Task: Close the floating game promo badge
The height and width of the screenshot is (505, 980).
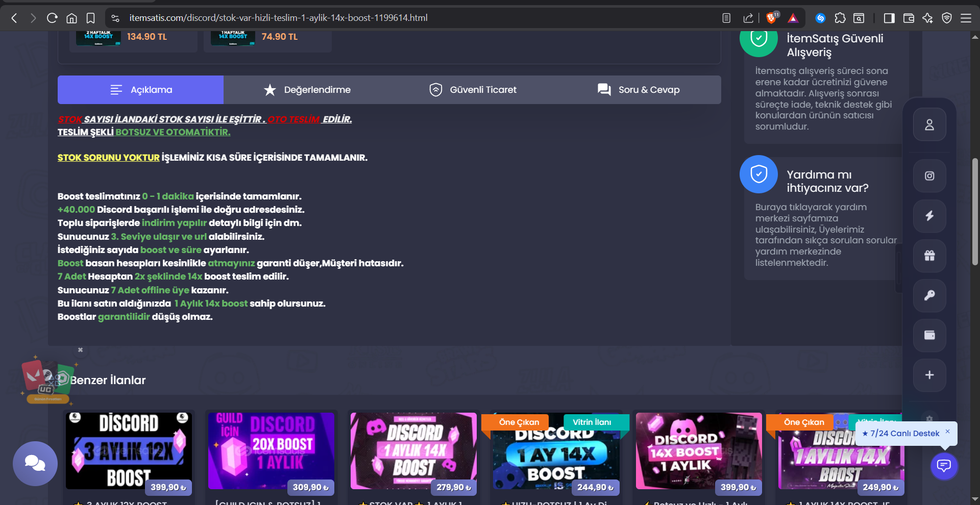Action: 80,350
